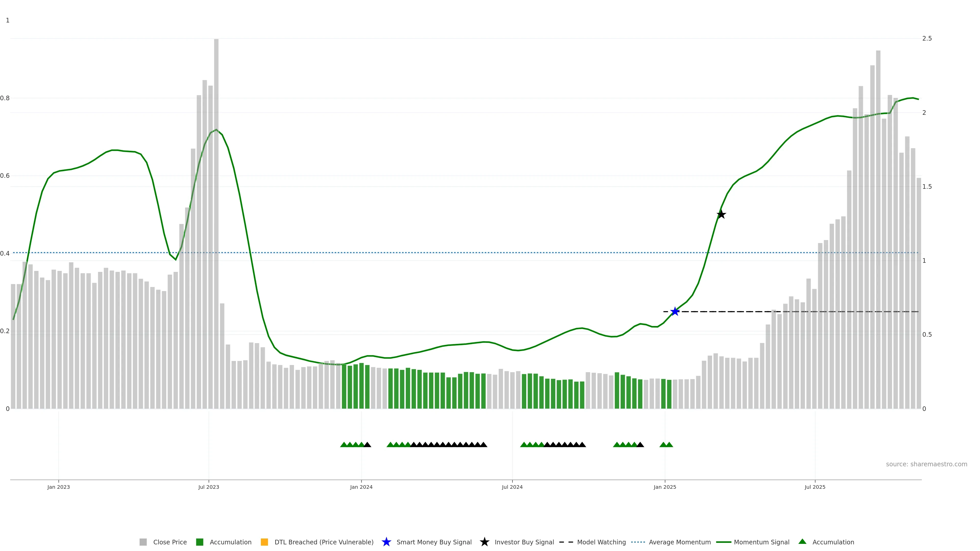Image resolution: width=980 pixels, height=551 pixels.
Task: Click source: sharemaestro.com text
Action: (x=926, y=464)
